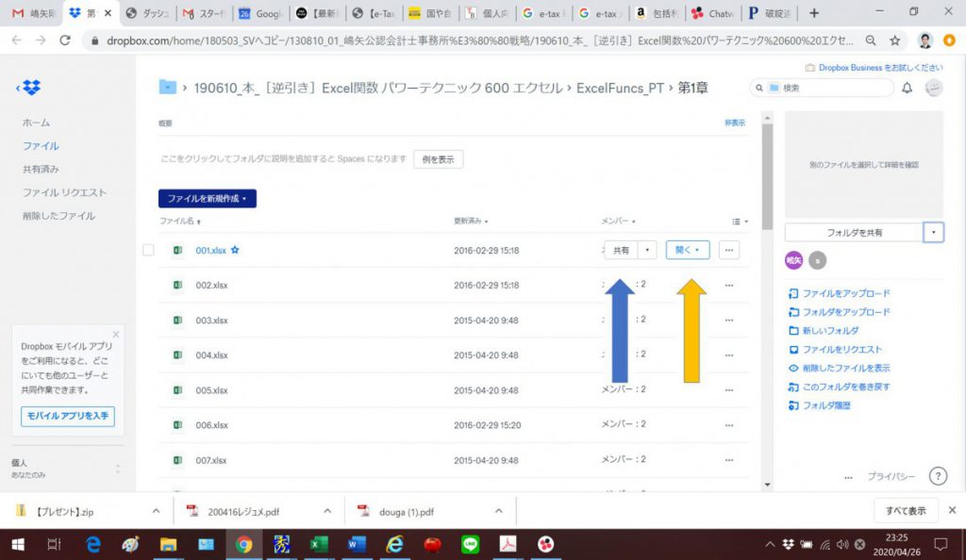This screenshot has width=966, height=560.
Task: Go to 削除したファイル in the sidebar
Action: tap(58, 216)
